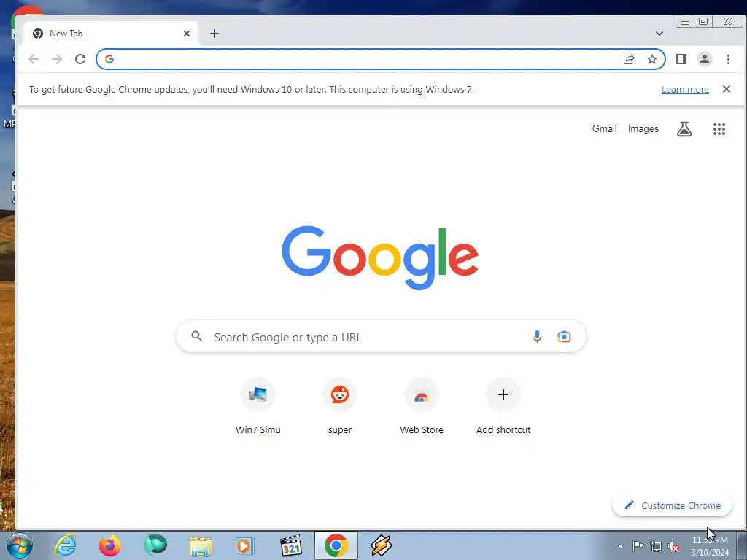Open the Gmail link
This screenshot has width=747, height=560.
(x=604, y=128)
